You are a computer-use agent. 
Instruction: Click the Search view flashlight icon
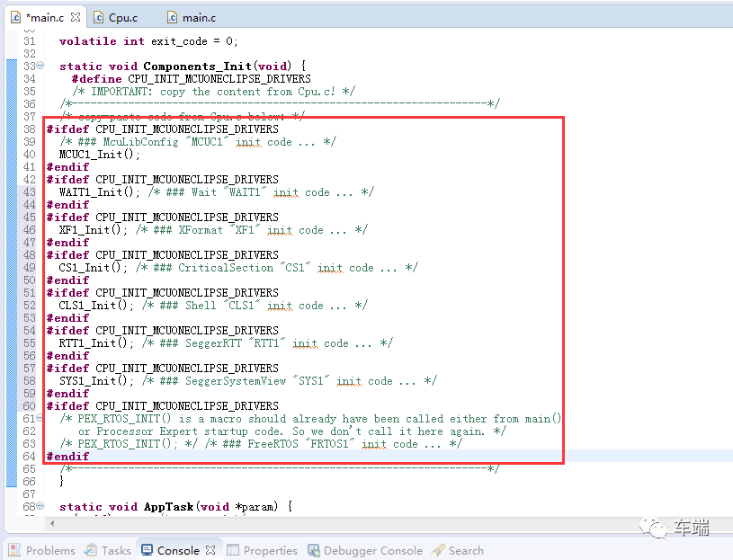coord(439,550)
